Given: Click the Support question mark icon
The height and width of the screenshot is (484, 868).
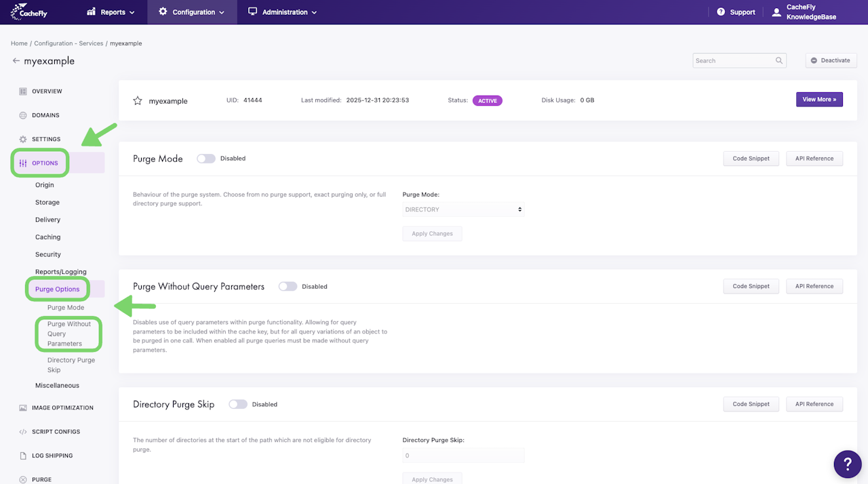Looking at the screenshot, I should [x=720, y=12].
